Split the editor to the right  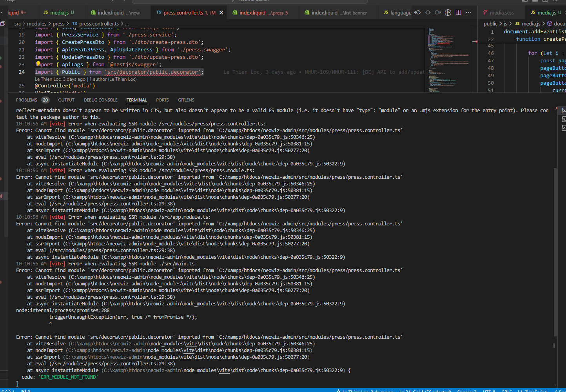click(458, 13)
